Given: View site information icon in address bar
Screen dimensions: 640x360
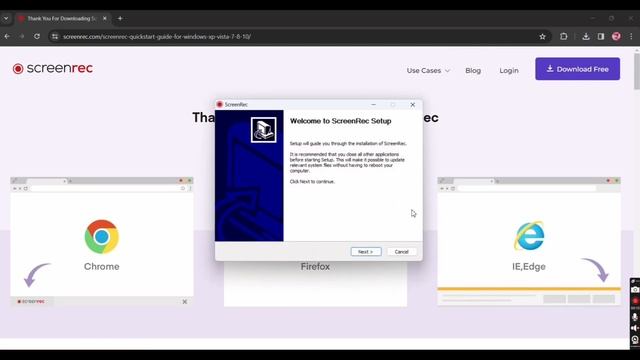Looking at the screenshot, I should pyautogui.click(x=55, y=36).
